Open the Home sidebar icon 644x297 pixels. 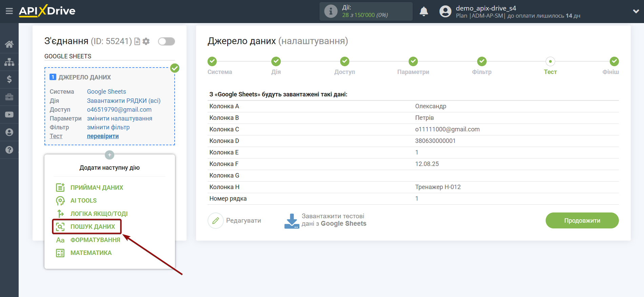tap(9, 44)
